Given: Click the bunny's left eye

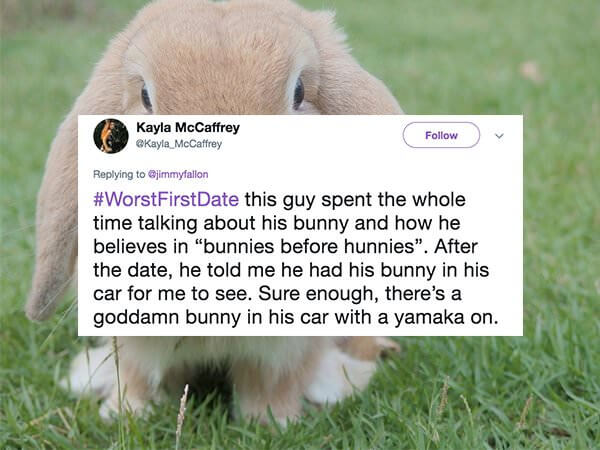Looking at the screenshot, I should coord(146,97).
